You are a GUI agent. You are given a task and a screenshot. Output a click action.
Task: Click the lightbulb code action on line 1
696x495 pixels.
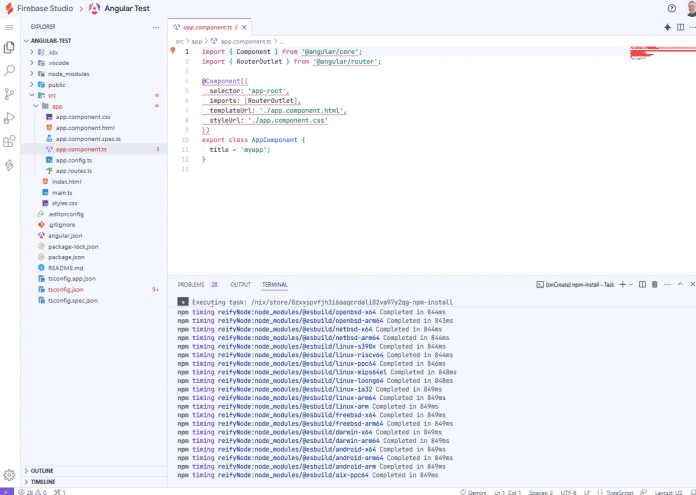[x=173, y=51]
